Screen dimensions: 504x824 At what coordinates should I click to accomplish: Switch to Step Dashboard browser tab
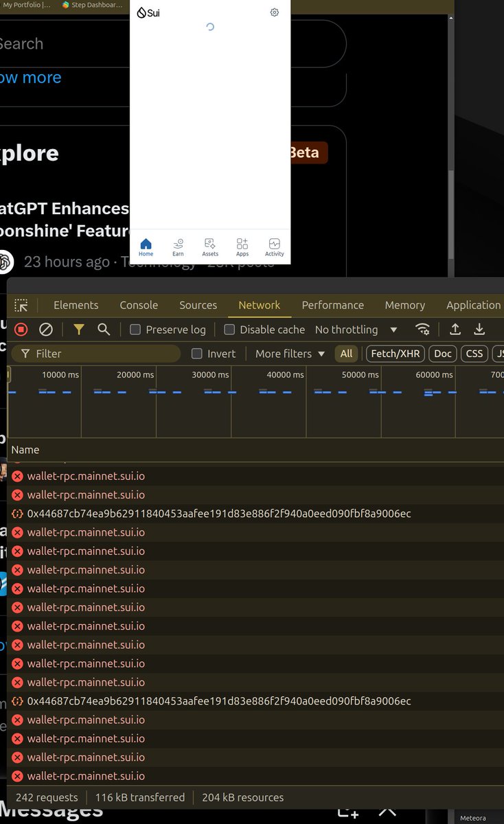click(x=92, y=5)
